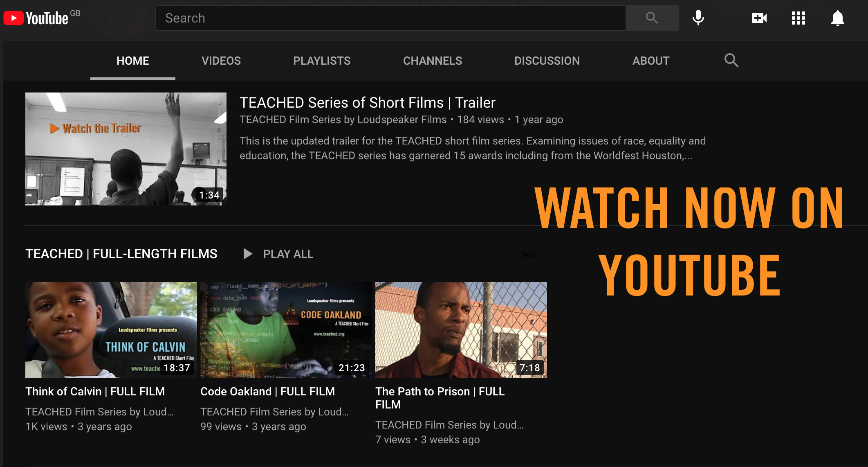Image resolution: width=868 pixels, height=467 pixels.
Task: Open the Watch the Trailer thumbnail
Action: click(x=126, y=149)
